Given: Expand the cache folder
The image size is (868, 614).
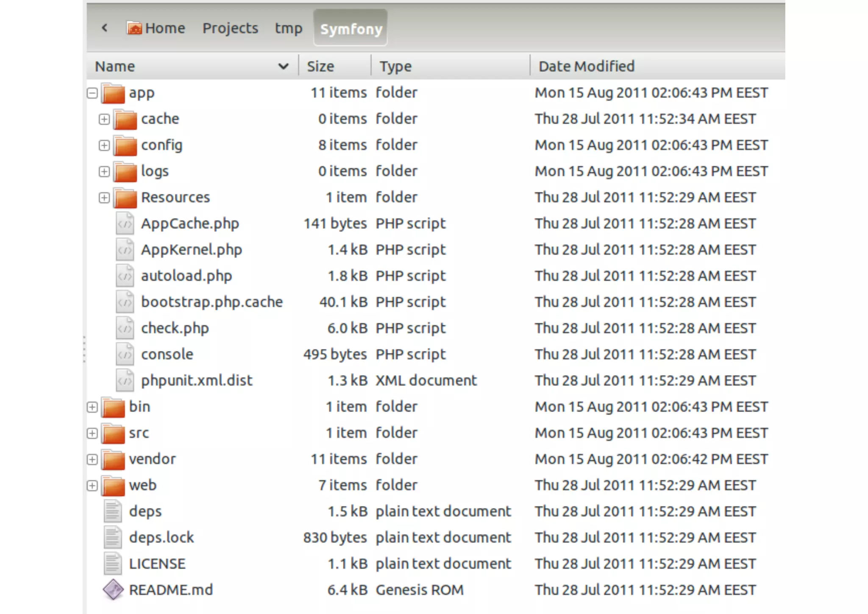Looking at the screenshot, I should [x=104, y=119].
